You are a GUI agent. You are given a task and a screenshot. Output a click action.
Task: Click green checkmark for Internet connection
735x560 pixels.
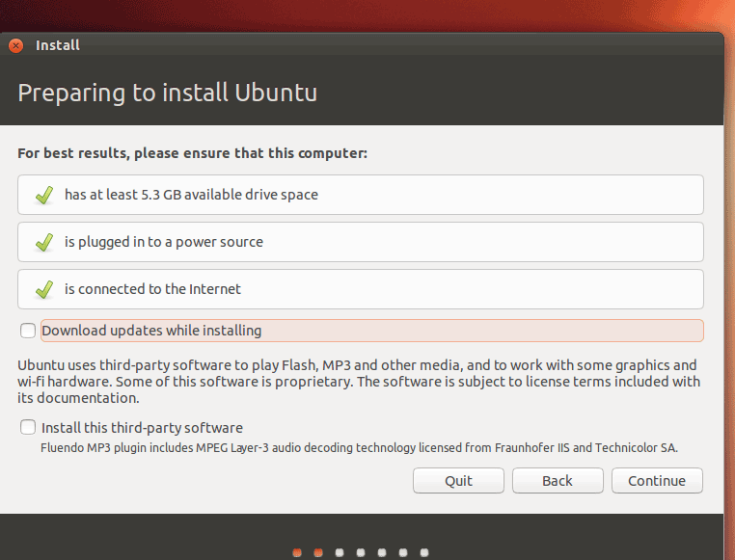pos(44,290)
